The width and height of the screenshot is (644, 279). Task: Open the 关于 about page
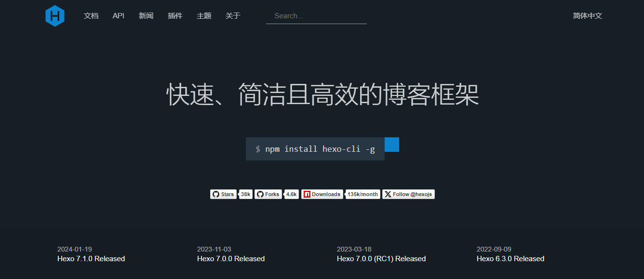click(x=233, y=16)
